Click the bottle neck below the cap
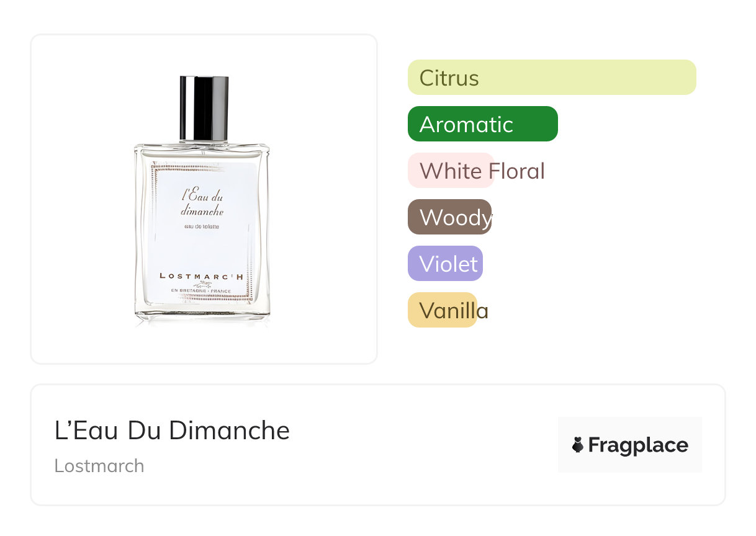Screen dimensions: 756x536 click(204, 142)
